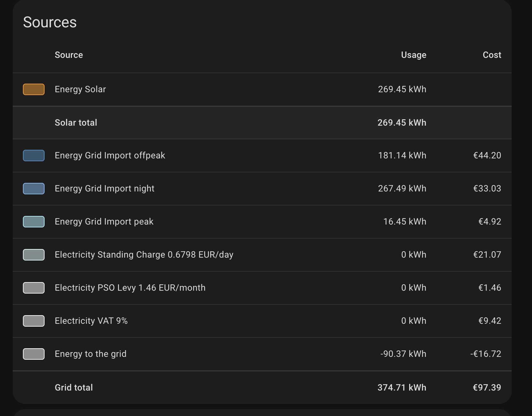Viewport: 532px width, 416px height.
Task: Click the Source column header
Action: (69, 55)
